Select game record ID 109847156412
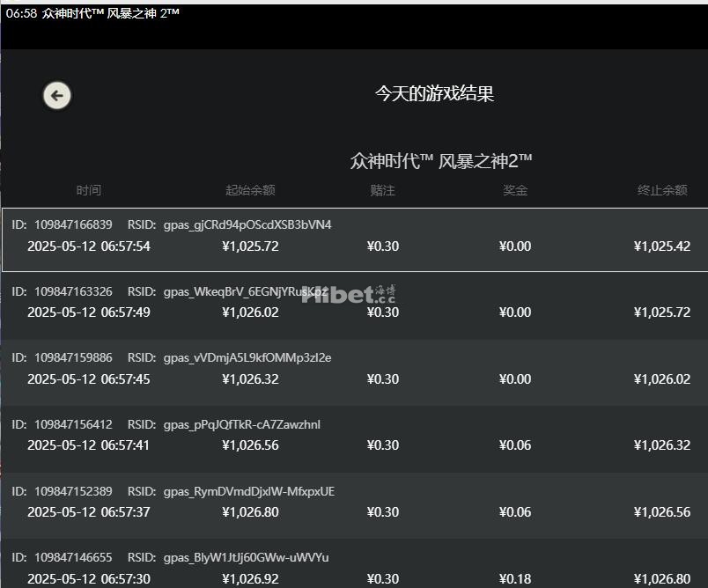This screenshot has width=708, height=588. coord(62,424)
